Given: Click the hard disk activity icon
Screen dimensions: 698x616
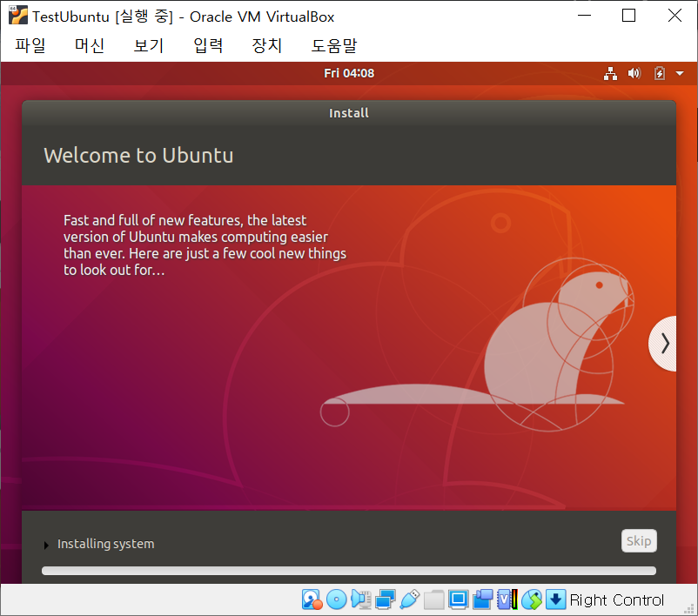Looking at the screenshot, I should [x=312, y=599].
